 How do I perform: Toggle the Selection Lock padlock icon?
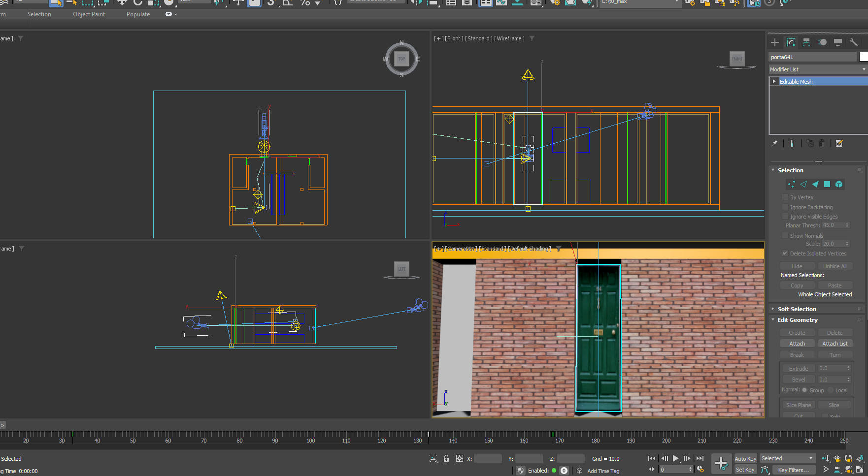coord(446,458)
